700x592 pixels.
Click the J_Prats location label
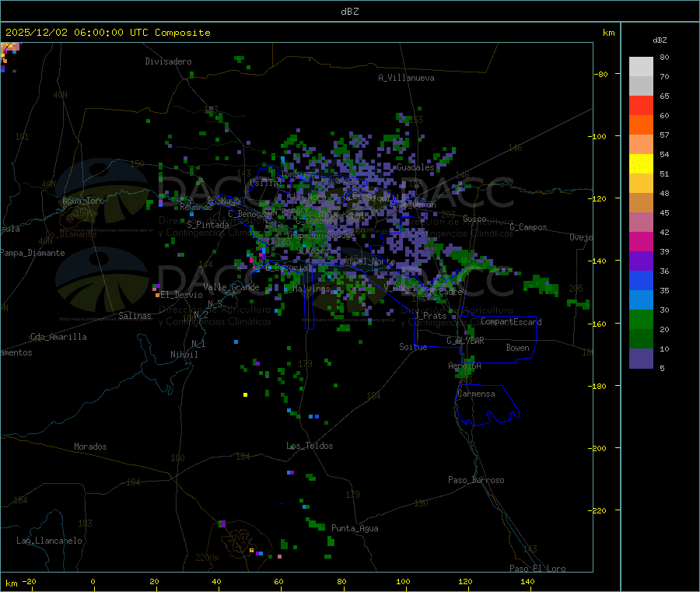[430, 316]
